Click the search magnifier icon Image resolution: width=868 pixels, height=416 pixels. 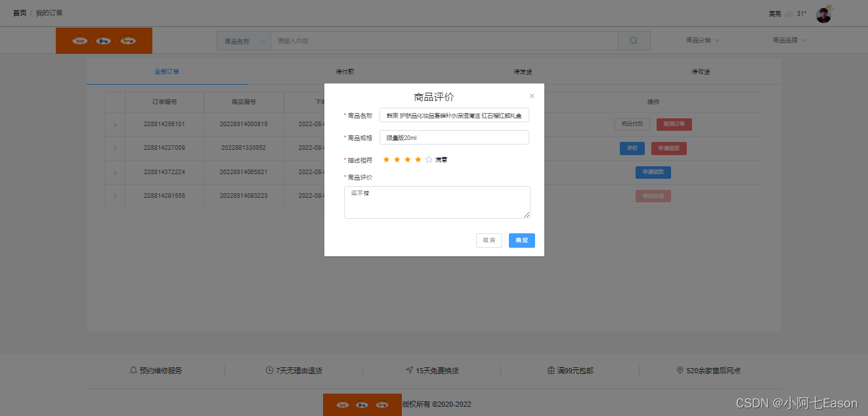coord(633,40)
